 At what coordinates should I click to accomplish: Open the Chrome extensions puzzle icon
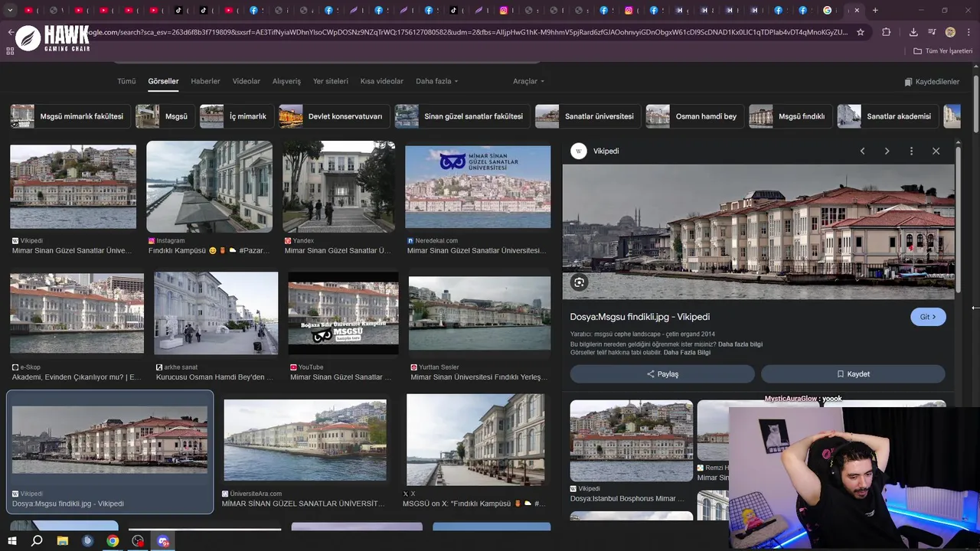886,32
